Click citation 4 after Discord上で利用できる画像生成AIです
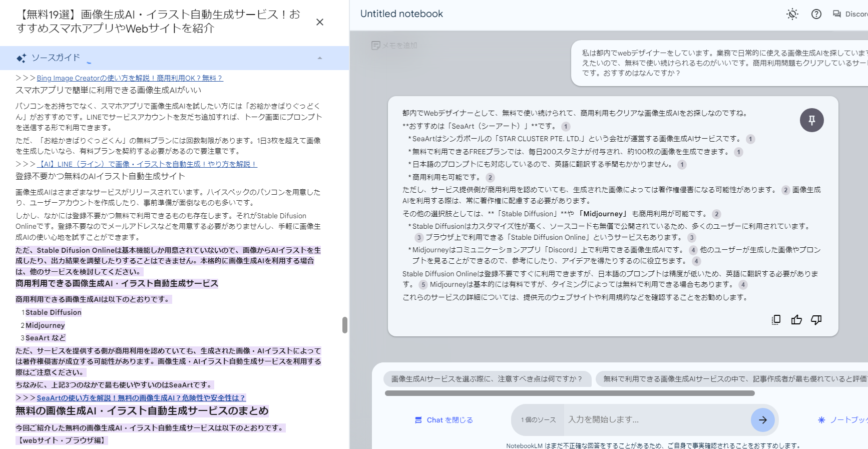Screen dimensions: 868x449 (x=693, y=250)
